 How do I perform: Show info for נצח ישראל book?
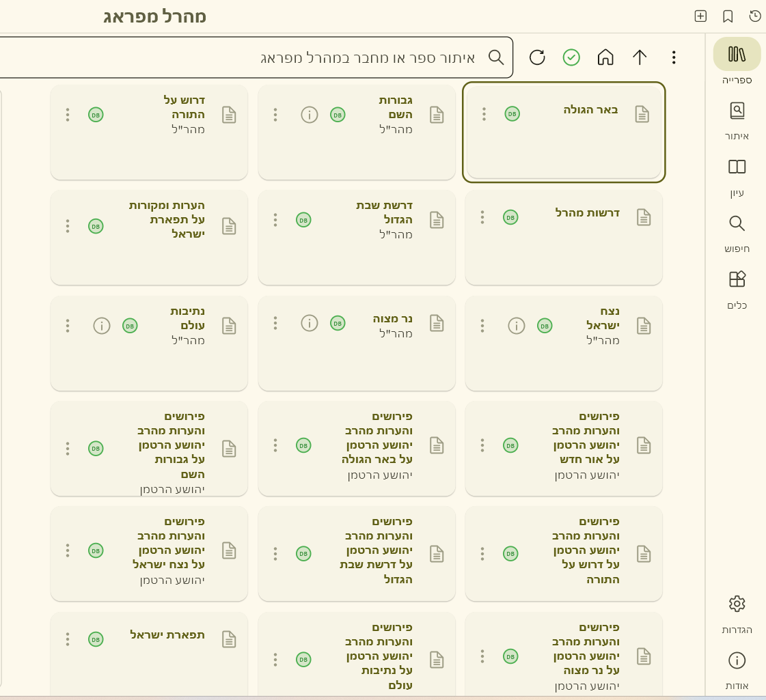[x=517, y=326]
